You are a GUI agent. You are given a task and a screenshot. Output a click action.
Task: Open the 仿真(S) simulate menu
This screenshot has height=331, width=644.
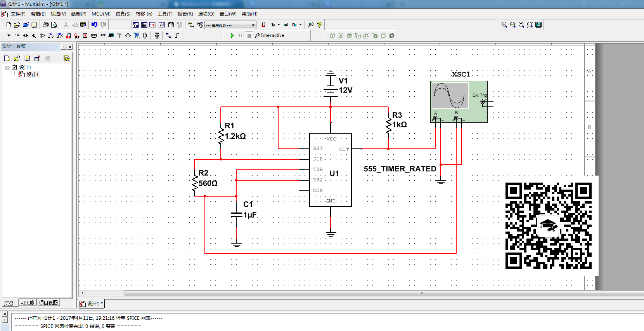click(123, 14)
